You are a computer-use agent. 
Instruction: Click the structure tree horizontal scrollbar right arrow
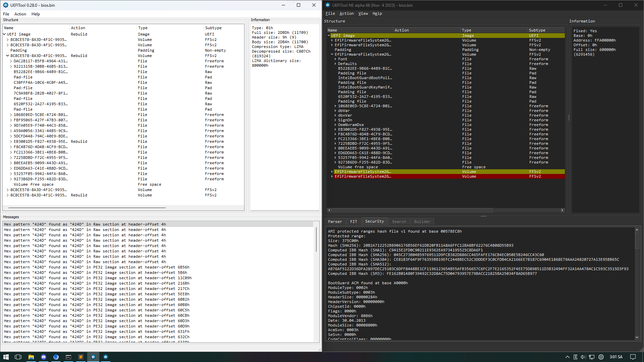562,210
